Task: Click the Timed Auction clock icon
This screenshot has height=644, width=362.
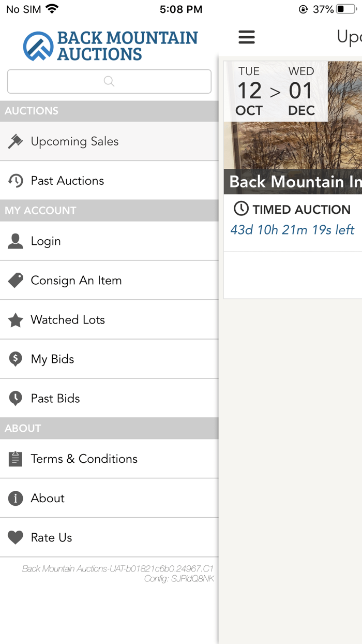Action: click(240, 209)
